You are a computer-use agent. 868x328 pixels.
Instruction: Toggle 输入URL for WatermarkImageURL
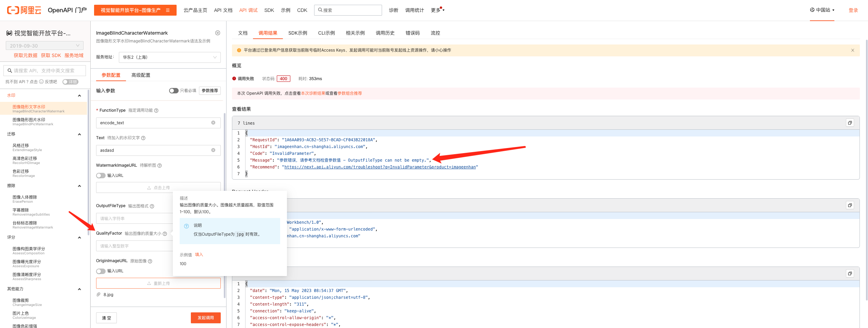point(101,176)
